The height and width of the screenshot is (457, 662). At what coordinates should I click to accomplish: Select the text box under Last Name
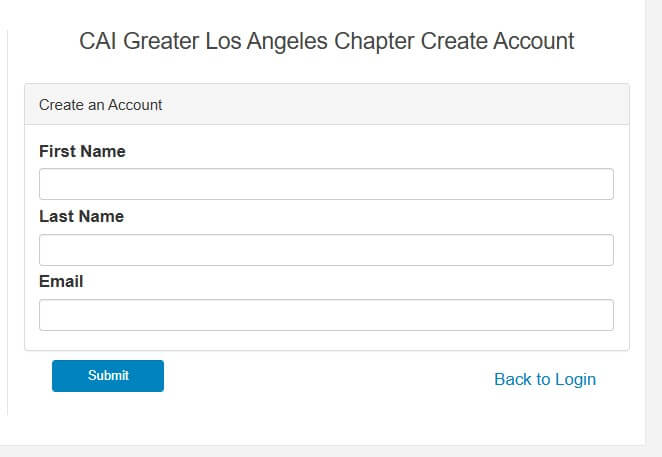[326, 250]
